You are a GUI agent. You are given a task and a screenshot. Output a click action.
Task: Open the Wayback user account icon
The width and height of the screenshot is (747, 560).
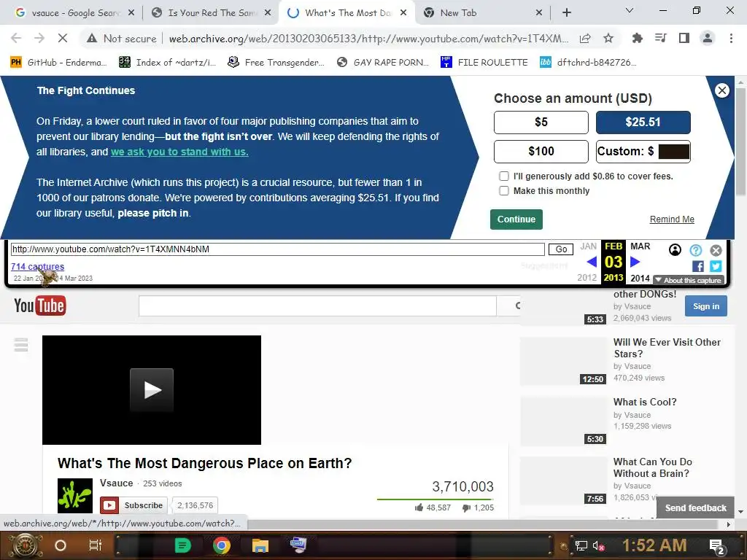click(675, 250)
